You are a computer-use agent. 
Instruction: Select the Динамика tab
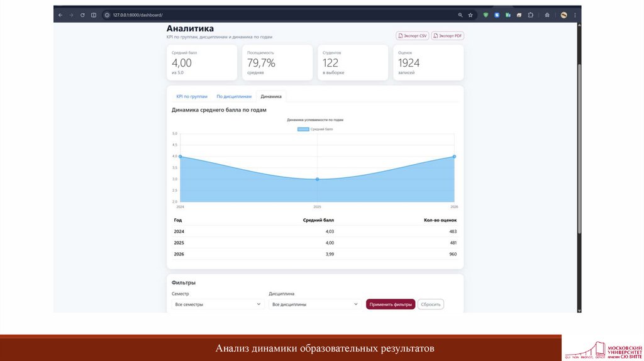pos(271,96)
